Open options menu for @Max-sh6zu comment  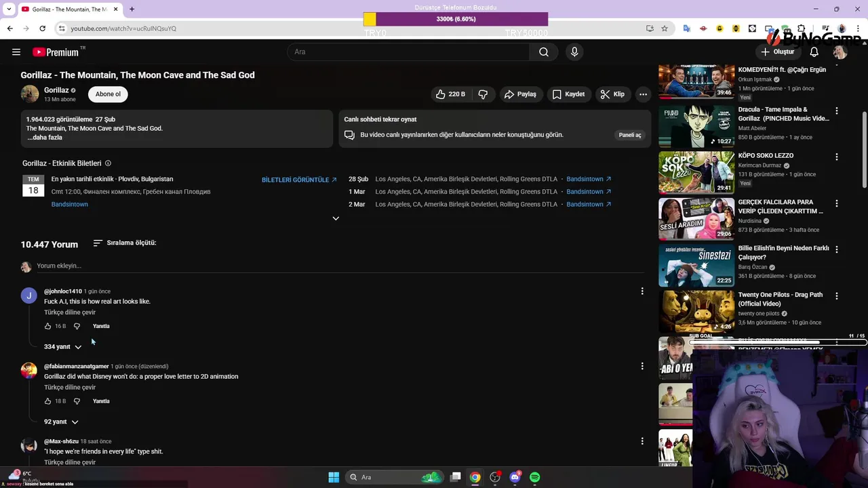(642, 441)
